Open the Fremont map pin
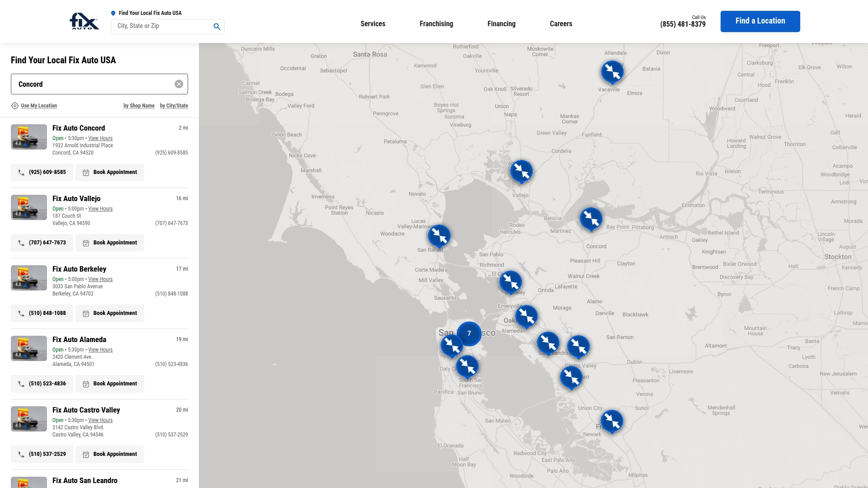The width and height of the screenshot is (868, 488). tap(612, 422)
